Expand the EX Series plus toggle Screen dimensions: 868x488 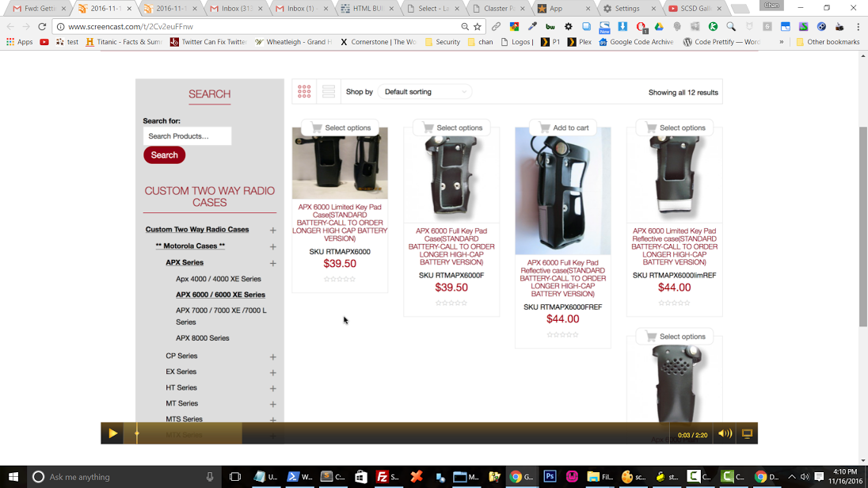[x=272, y=372]
